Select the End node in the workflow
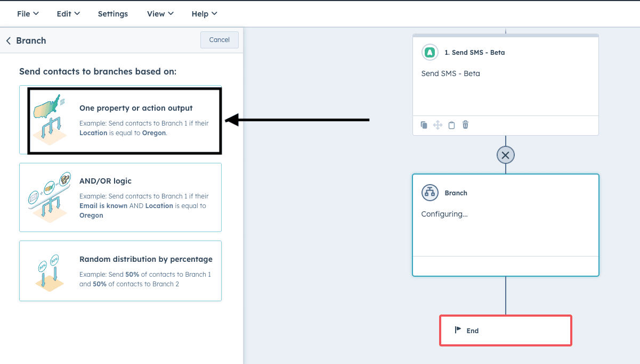Viewport: 640px width, 364px height. coord(505,330)
